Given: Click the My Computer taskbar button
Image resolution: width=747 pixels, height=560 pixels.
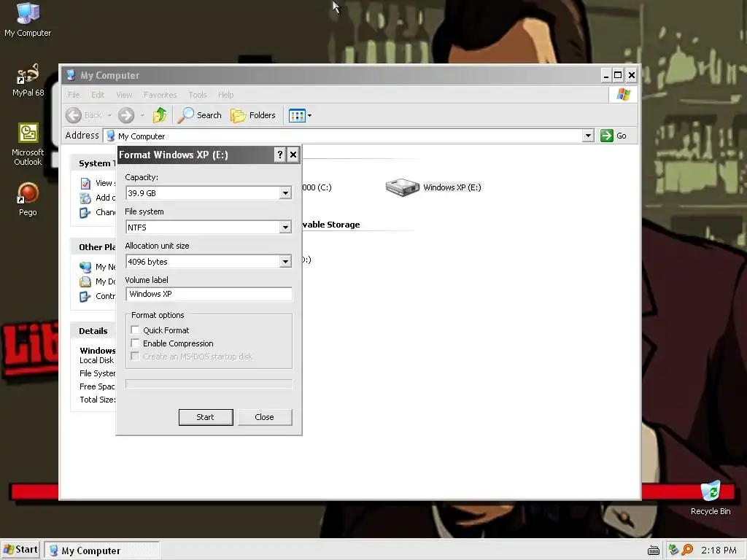Looking at the screenshot, I should pos(102,551).
